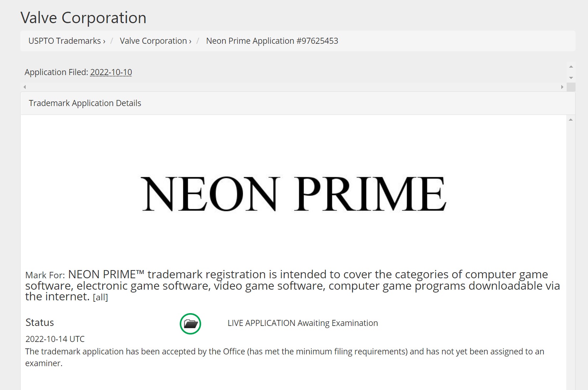The image size is (588, 390).
Task: Select the Neon Prime Application #97625453 breadcrumb
Action: (x=272, y=41)
